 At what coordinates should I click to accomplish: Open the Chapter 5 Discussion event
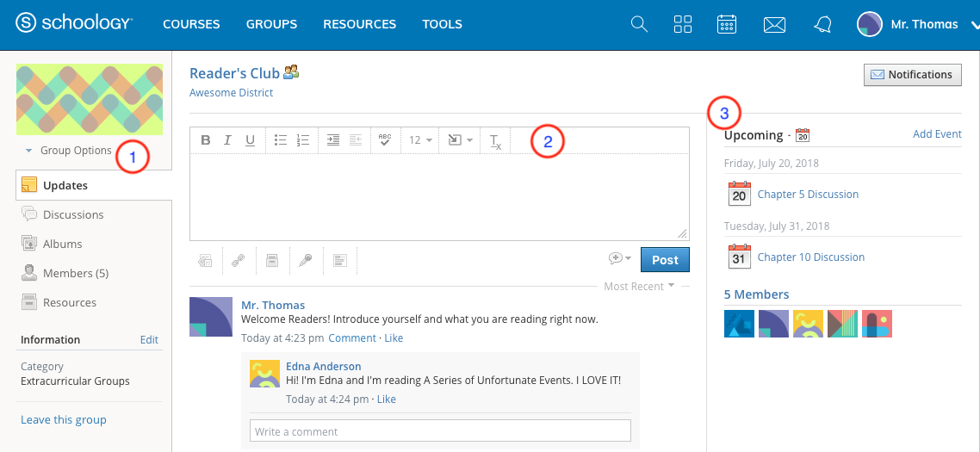(808, 195)
